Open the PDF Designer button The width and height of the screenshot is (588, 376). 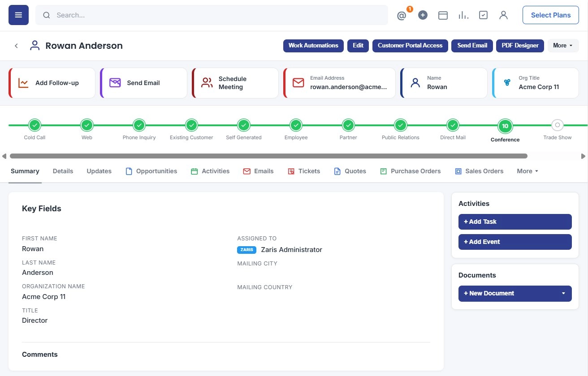520,46
